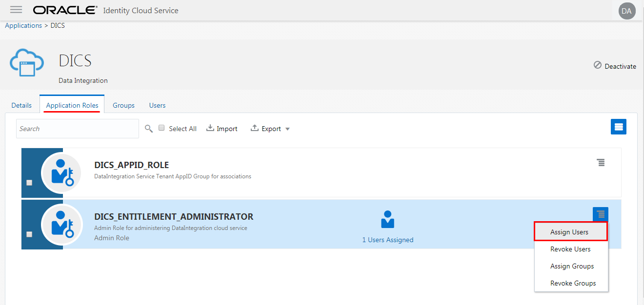The image size is (644, 305).
Task: Click the Import download icon
Action: [210, 128]
